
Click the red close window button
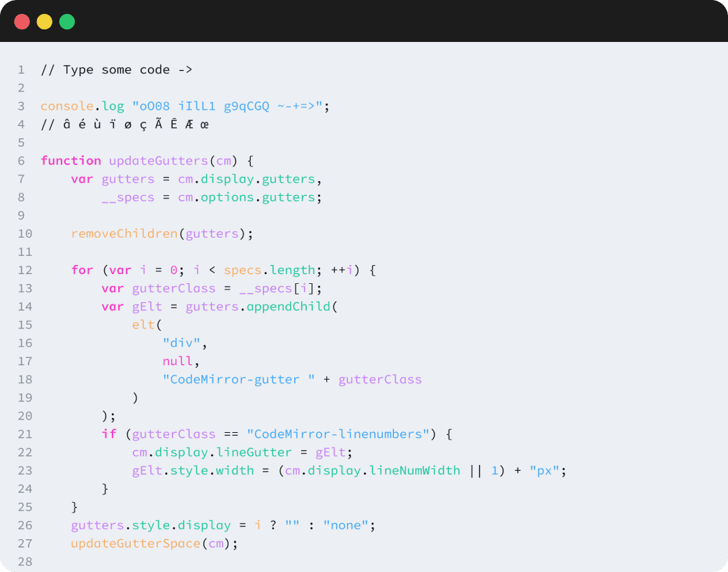click(x=22, y=22)
